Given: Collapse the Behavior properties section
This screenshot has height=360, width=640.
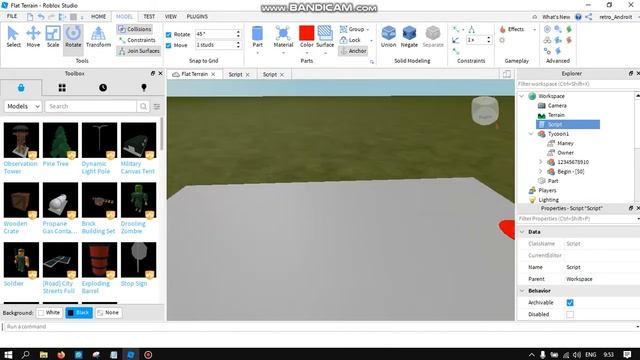Looking at the screenshot, I should (x=522, y=291).
